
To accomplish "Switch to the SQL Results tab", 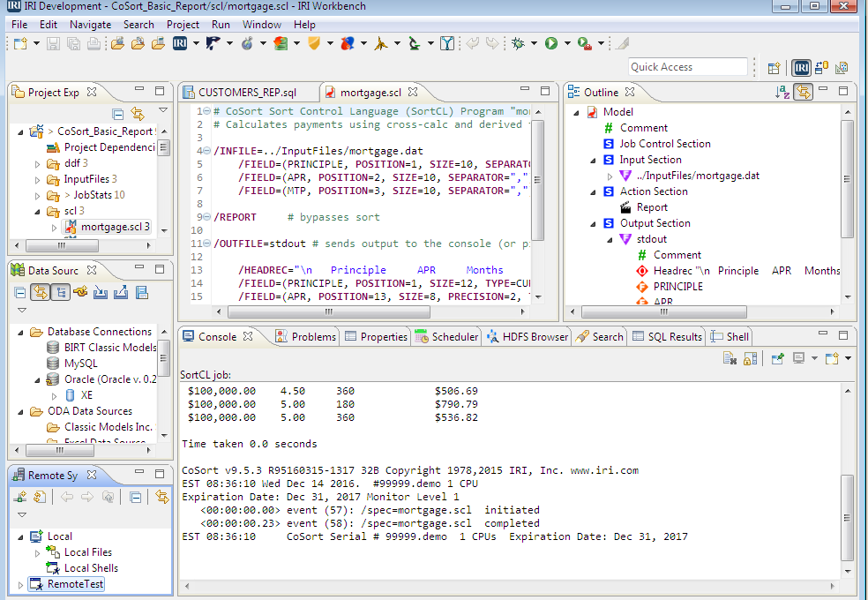I will tap(667, 336).
